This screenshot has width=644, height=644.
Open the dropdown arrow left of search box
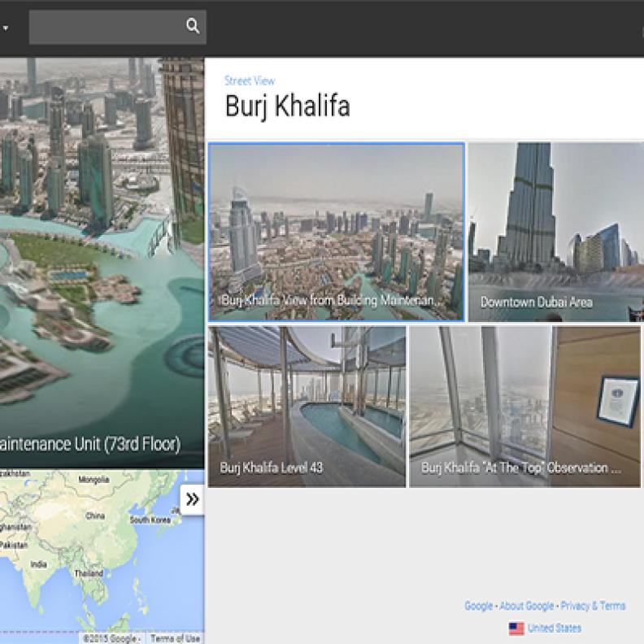click(6, 28)
